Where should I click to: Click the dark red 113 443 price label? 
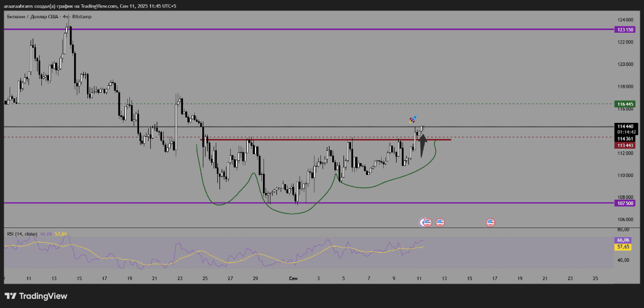[624, 145]
